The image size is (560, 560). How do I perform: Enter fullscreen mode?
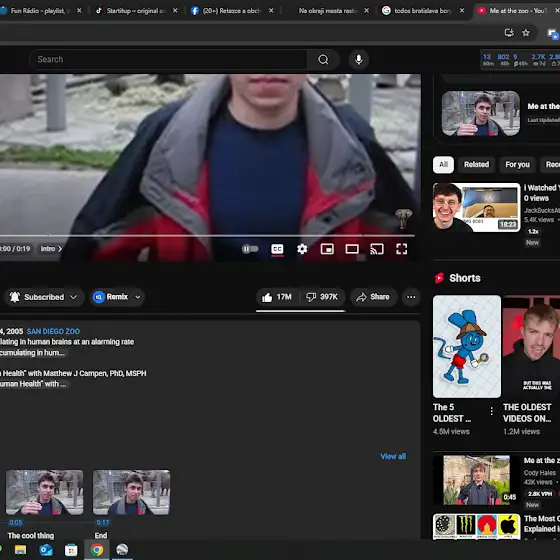pyautogui.click(x=401, y=249)
